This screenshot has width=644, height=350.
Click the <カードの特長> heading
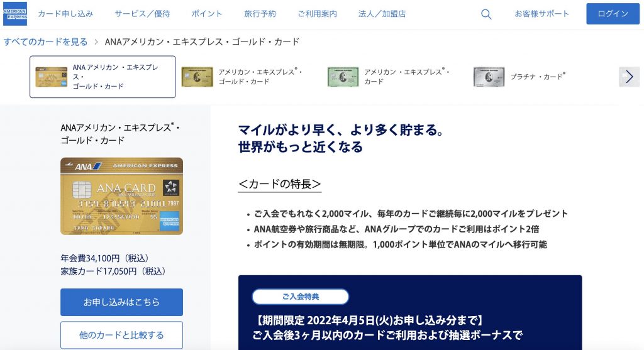[x=280, y=184]
